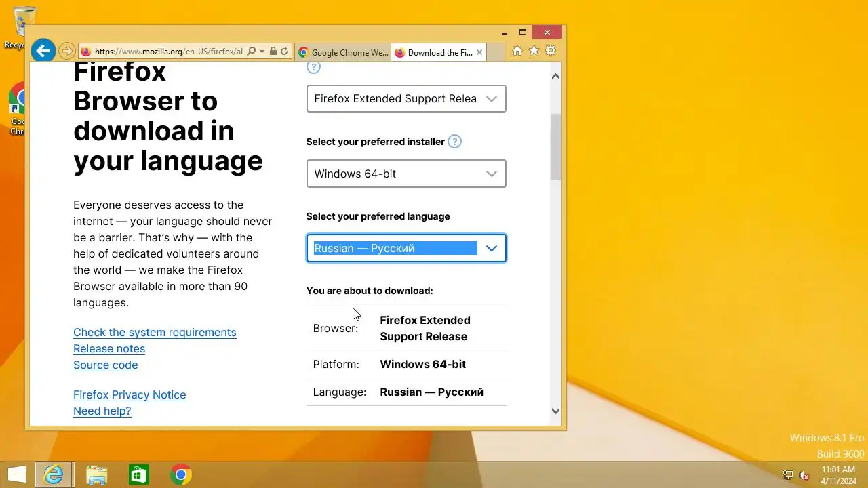Open File Explorer from the taskbar
This screenshot has height=488, width=868.
[97, 474]
